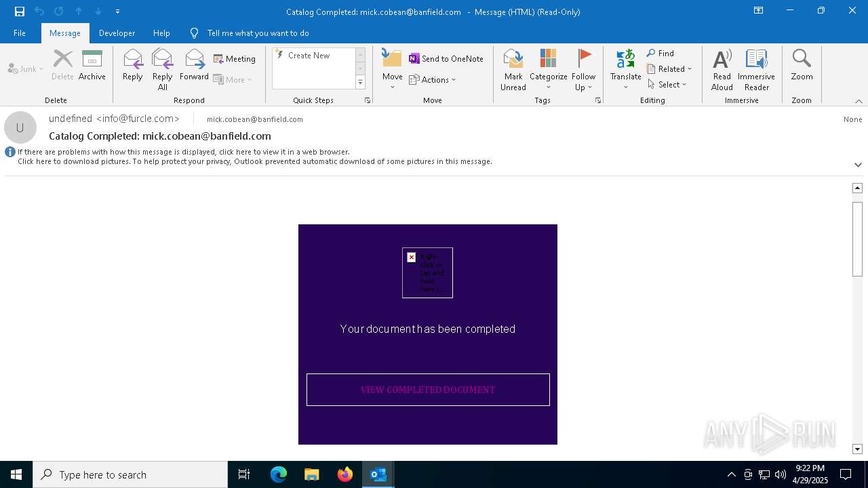Screen dimensions: 868x488
Task: Open the Help ribbon tab
Action: 161,33
